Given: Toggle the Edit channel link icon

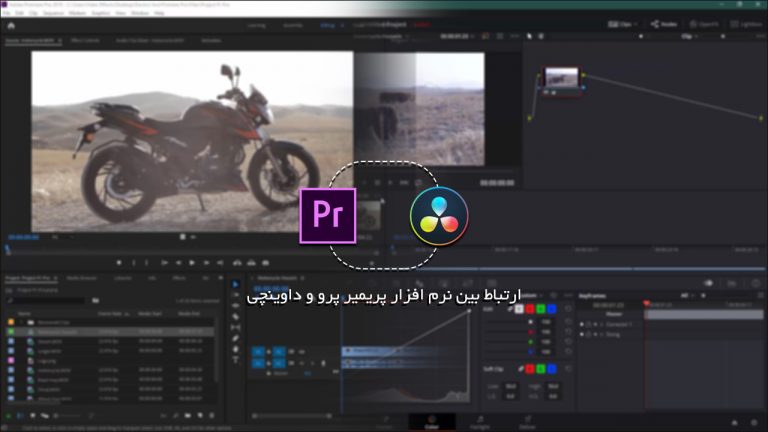Looking at the screenshot, I should coord(509,309).
